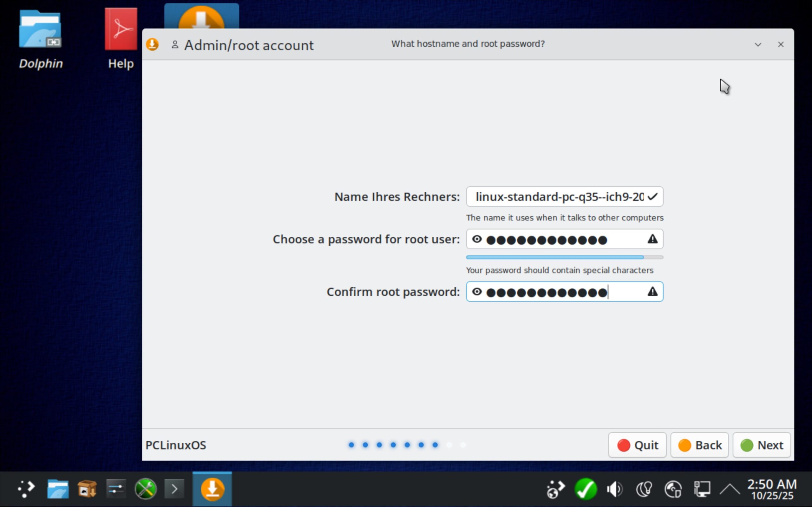812x507 pixels.
Task: Open system settings sliders icon in taskbar
Action: pyautogui.click(x=116, y=489)
